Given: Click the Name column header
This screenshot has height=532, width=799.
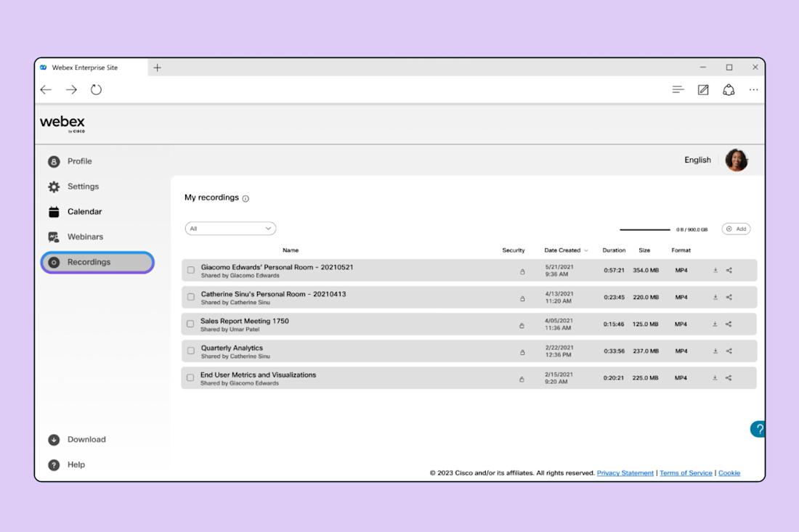Looking at the screenshot, I should click(x=291, y=250).
